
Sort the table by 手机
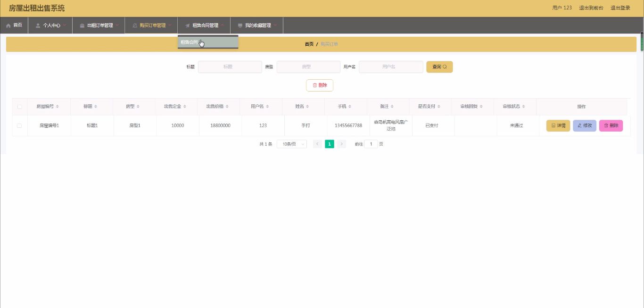pos(350,107)
